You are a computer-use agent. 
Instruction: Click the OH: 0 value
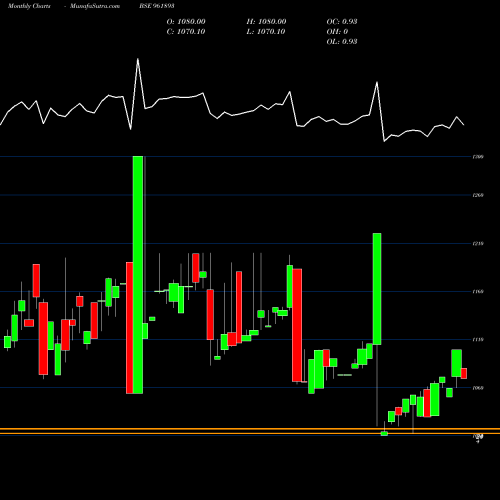[x=337, y=32]
